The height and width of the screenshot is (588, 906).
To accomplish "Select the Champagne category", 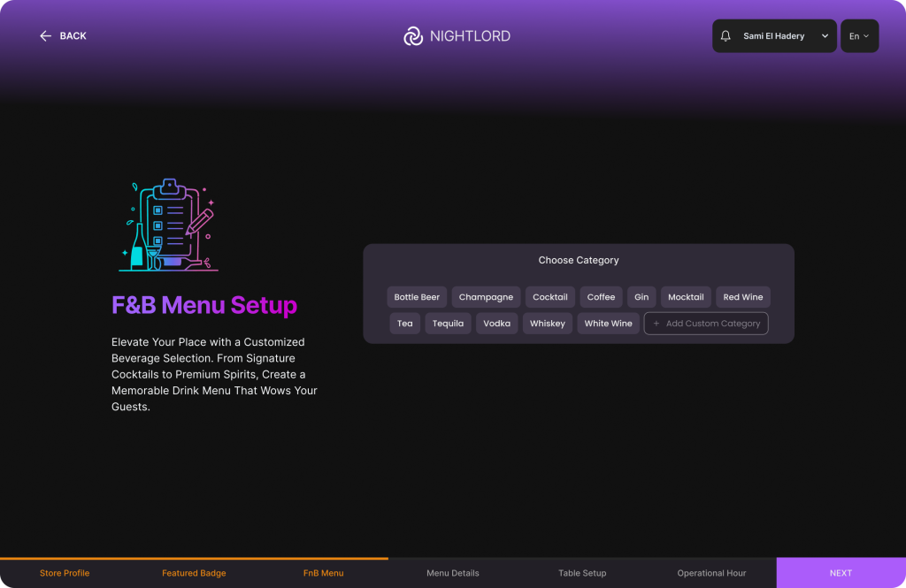I will [x=486, y=297].
